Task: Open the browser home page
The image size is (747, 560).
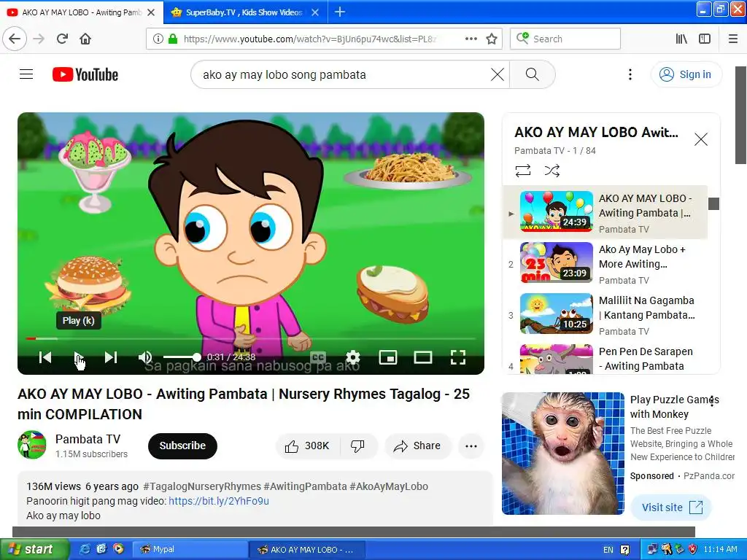Action: coord(85,39)
